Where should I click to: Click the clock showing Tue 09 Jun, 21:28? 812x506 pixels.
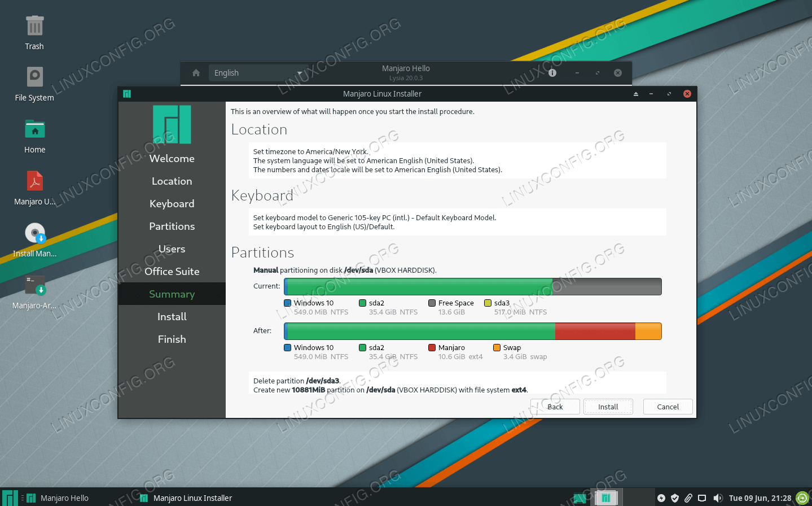[x=760, y=498]
